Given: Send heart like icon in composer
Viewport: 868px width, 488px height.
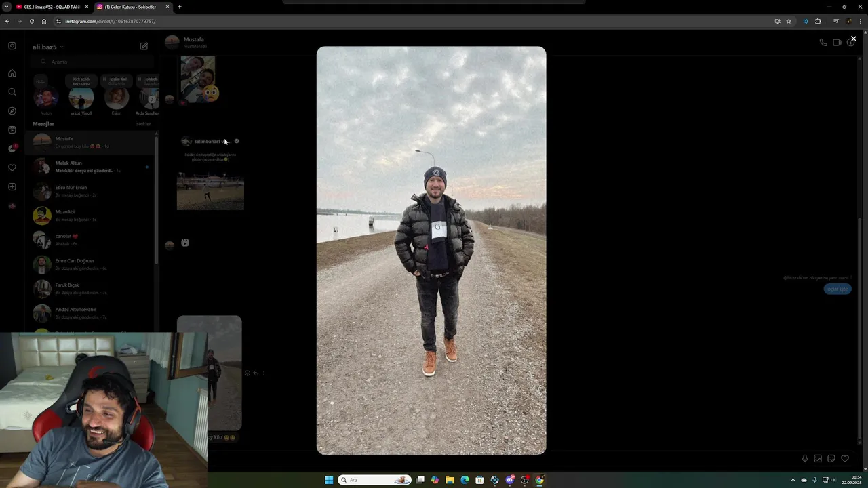Looking at the screenshot, I should pos(845,459).
